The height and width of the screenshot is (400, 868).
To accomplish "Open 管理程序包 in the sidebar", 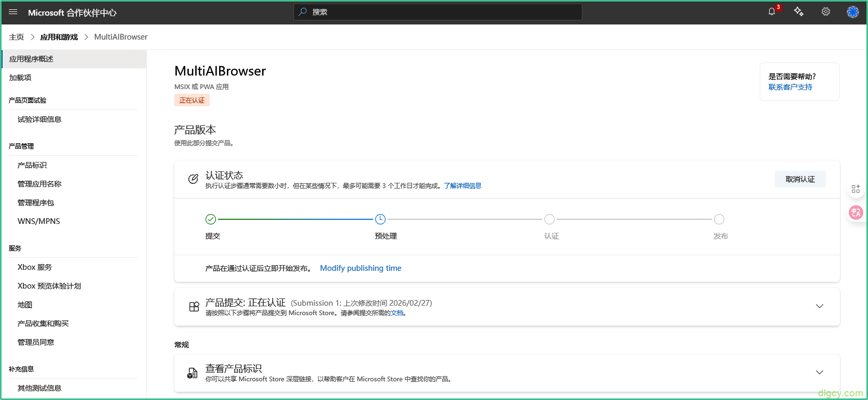I will coord(36,203).
